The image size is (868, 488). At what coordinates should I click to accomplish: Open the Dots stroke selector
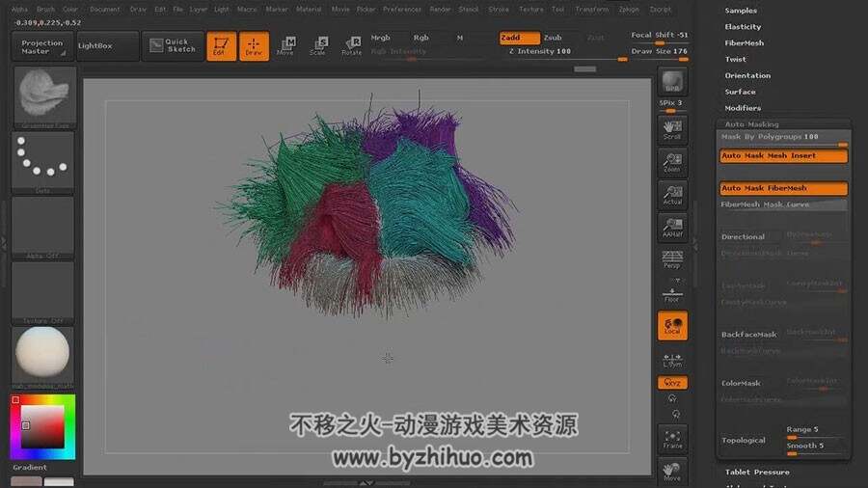click(x=43, y=163)
